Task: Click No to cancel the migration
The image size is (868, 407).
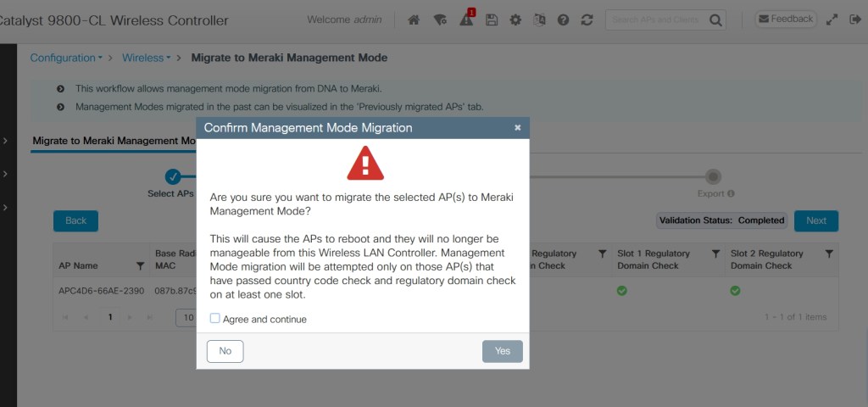Action: (225, 351)
